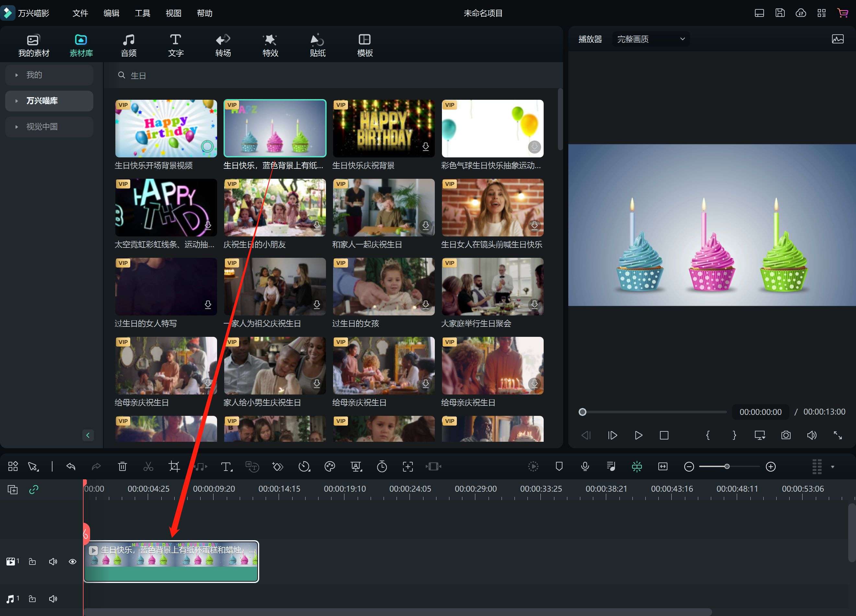Image resolution: width=856 pixels, height=616 pixels.
Task: Click the shopping cart icon
Action: click(x=842, y=13)
